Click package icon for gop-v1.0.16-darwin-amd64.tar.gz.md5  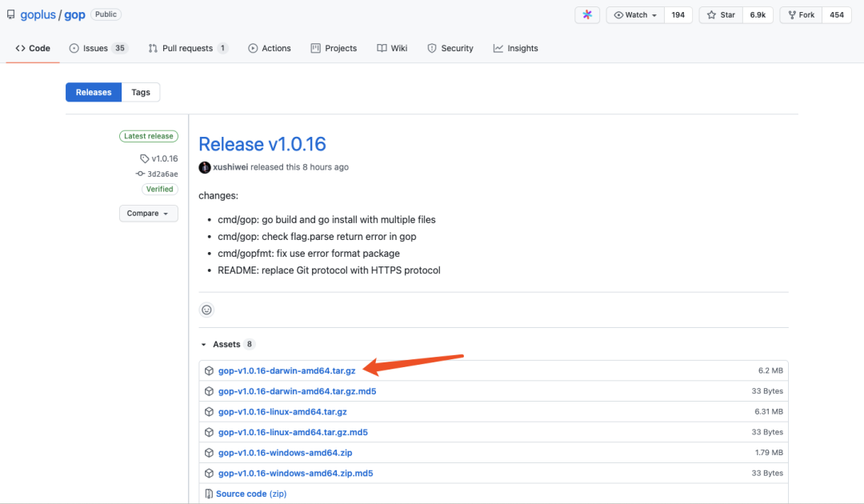(209, 391)
